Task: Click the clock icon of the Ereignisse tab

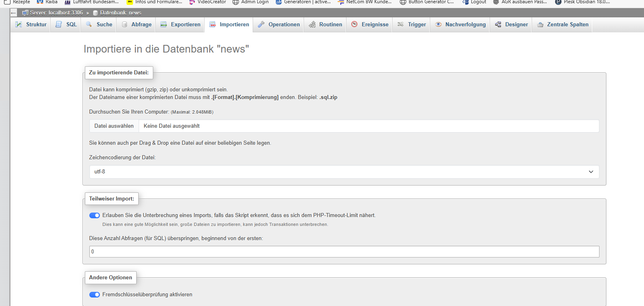Action: coord(355,25)
